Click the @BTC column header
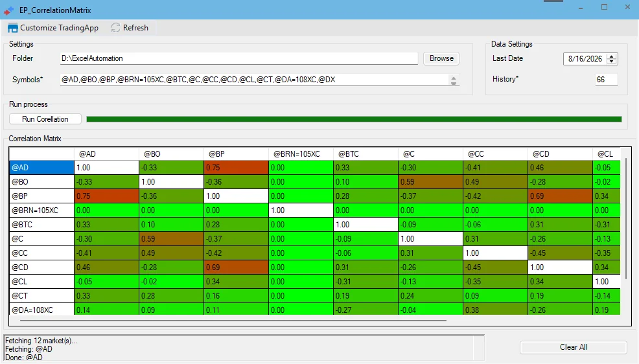 366,154
